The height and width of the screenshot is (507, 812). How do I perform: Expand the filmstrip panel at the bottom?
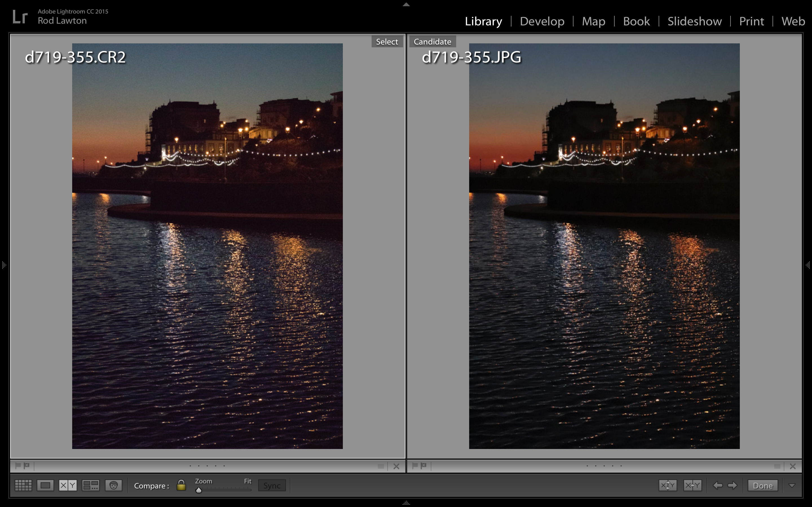[x=406, y=503]
